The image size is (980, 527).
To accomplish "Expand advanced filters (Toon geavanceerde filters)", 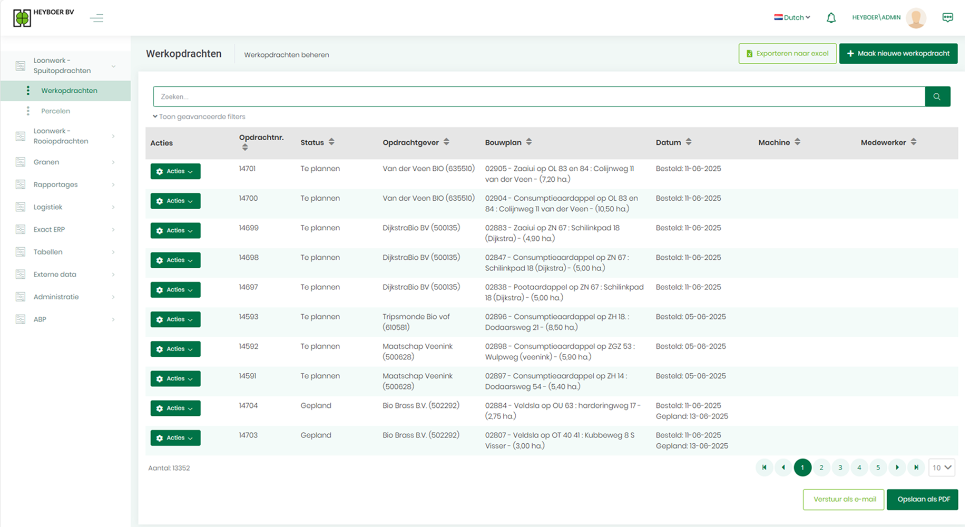I will click(199, 116).
